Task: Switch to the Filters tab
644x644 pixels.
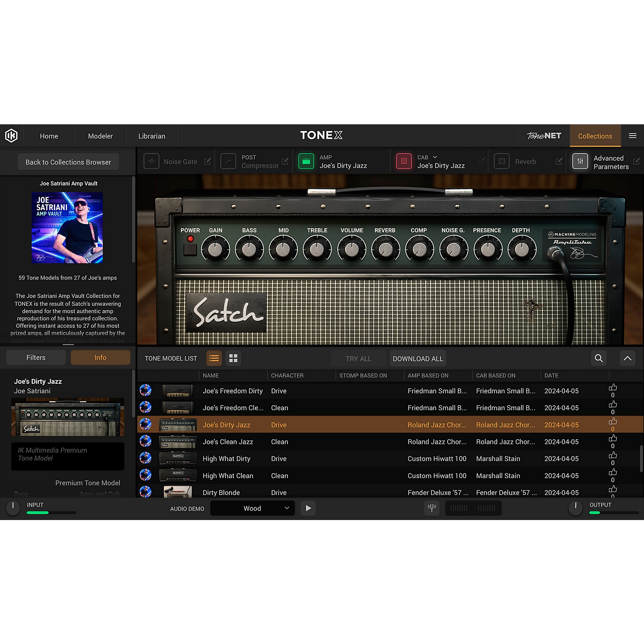Action: tap(36, 357)
